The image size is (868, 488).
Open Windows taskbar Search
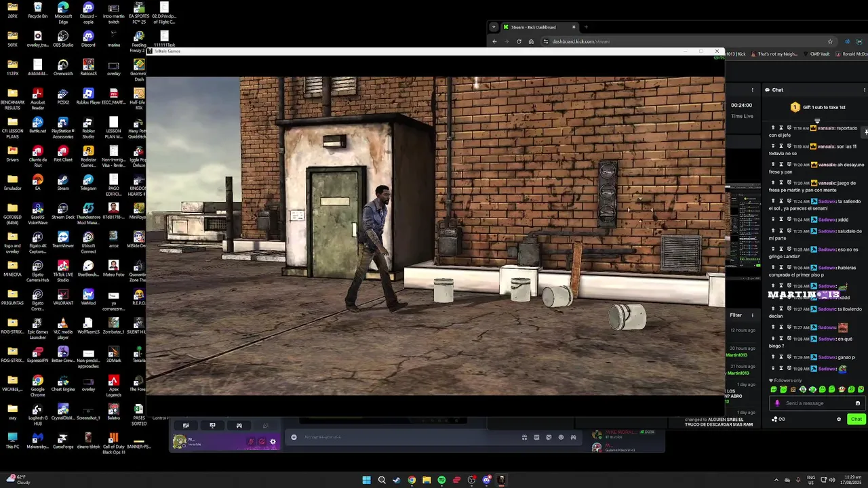(382, 480)
